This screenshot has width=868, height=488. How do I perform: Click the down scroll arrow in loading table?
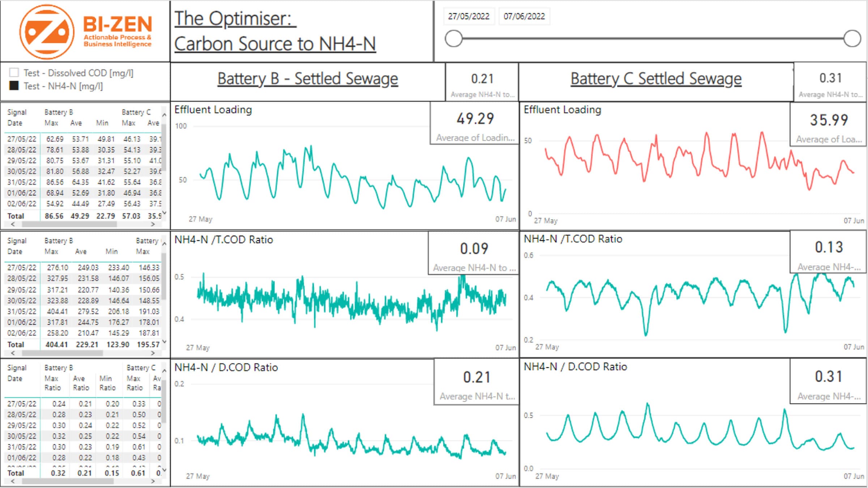coord(164,213)
